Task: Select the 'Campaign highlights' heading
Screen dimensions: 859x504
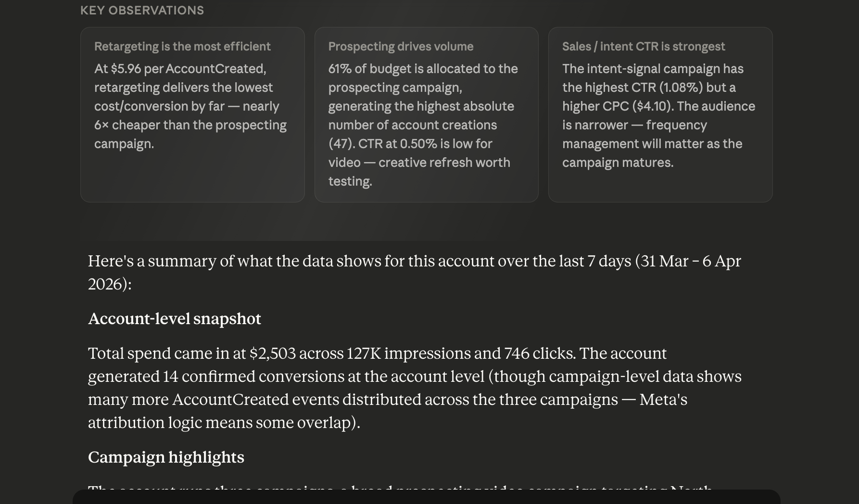Action: (x=166, y=457)
